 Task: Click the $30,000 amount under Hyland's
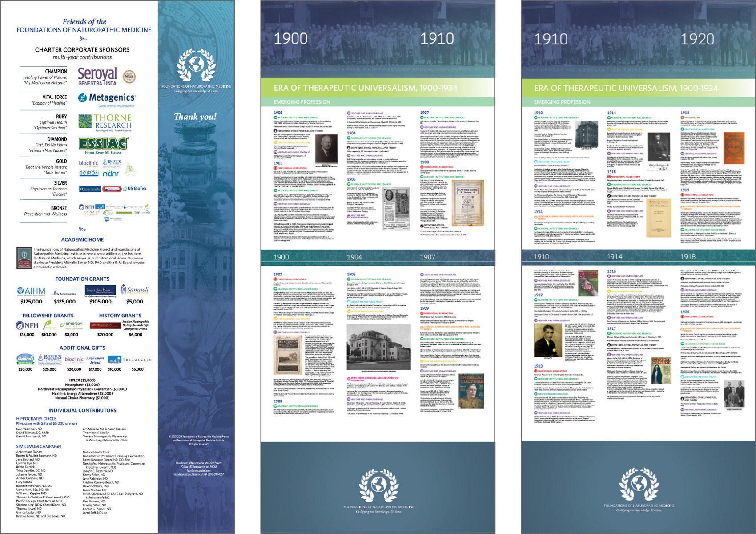(x=25, y=369)
